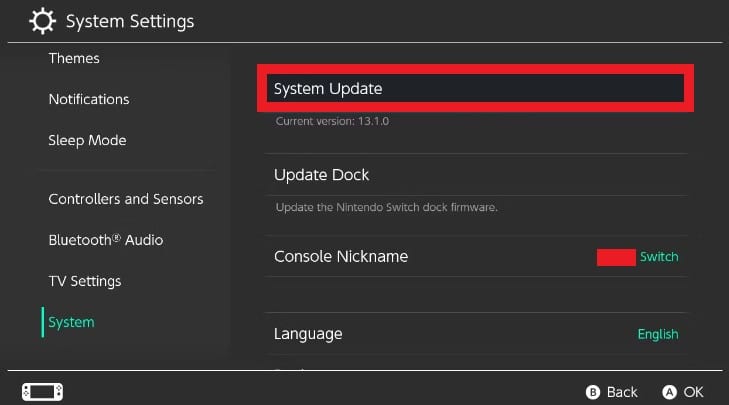Select the System category in sidebar
This screenshot has width=729, height=405.
coord(71,322)
